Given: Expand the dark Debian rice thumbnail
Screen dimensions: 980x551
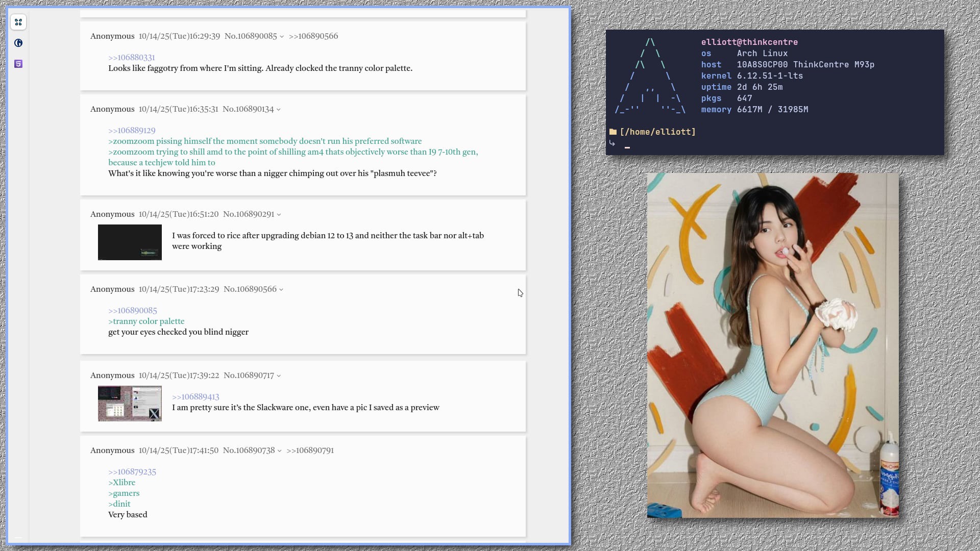Looking at the screenshot, I should 130,242.
